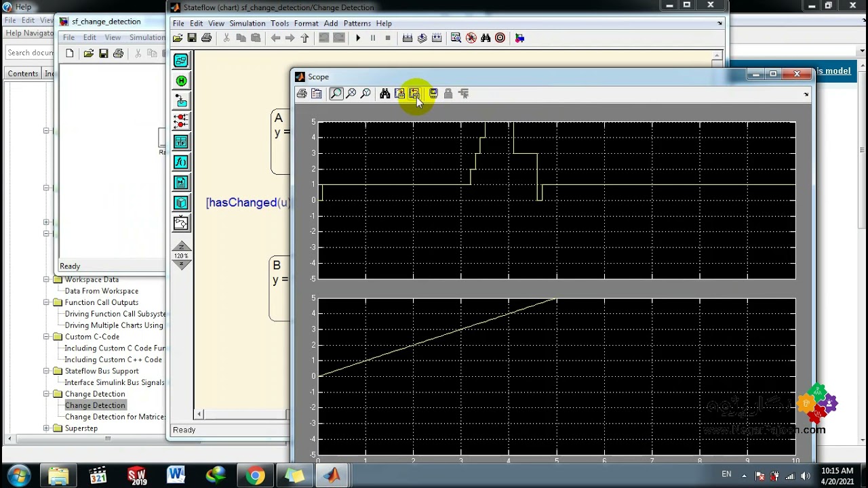Click Scope Restore axes settings icon
868x488 pixels.
[x=414, y=94]
